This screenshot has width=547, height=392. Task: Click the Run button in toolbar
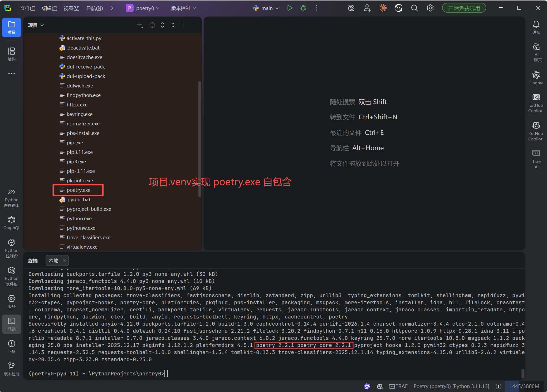[290, 8]
